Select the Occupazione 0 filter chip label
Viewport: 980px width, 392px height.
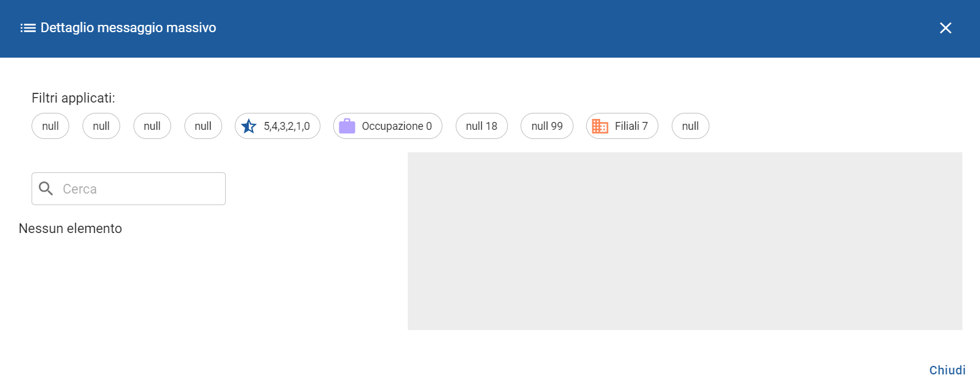pyautogui.click(x=396, y=126)
